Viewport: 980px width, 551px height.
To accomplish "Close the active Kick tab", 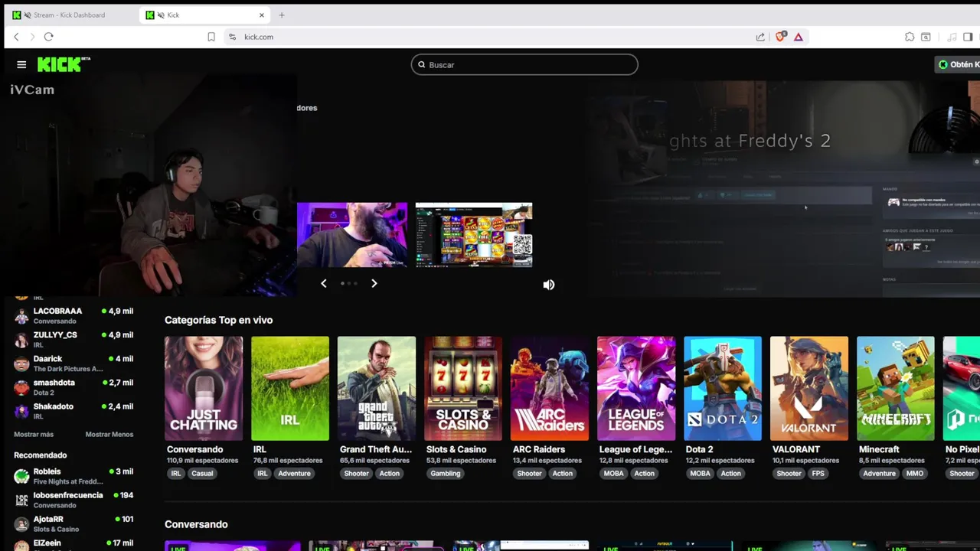I will (x=262, y=15).
